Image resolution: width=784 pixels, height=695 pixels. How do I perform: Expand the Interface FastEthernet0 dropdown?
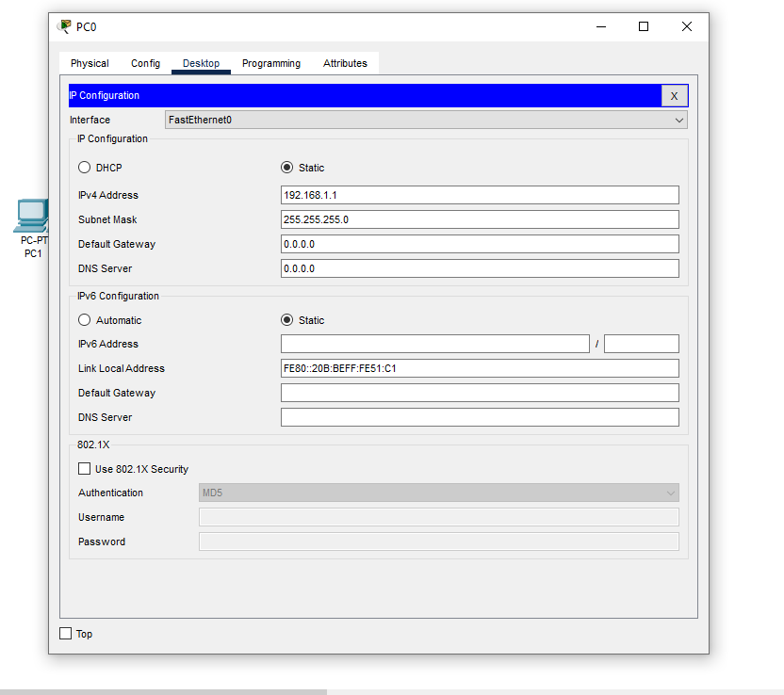(x=426, y=120)
